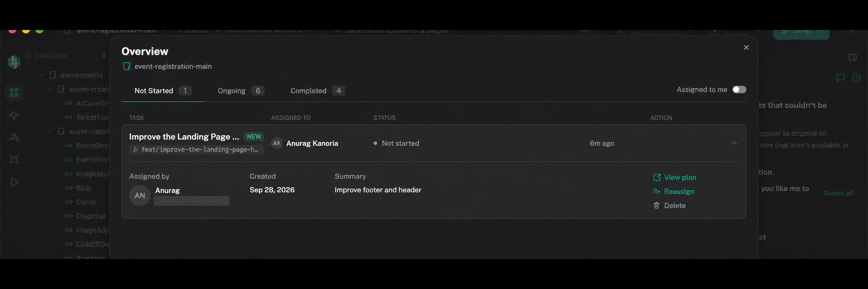Toggle the right side panel layout icon
Screen dimensions: 868x289
click(x=852, y=57)
